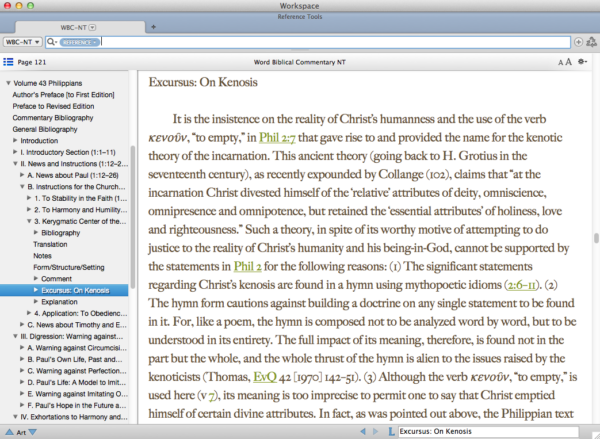Collapse Volume 43 Philippians tree node

tap(8, 83)
